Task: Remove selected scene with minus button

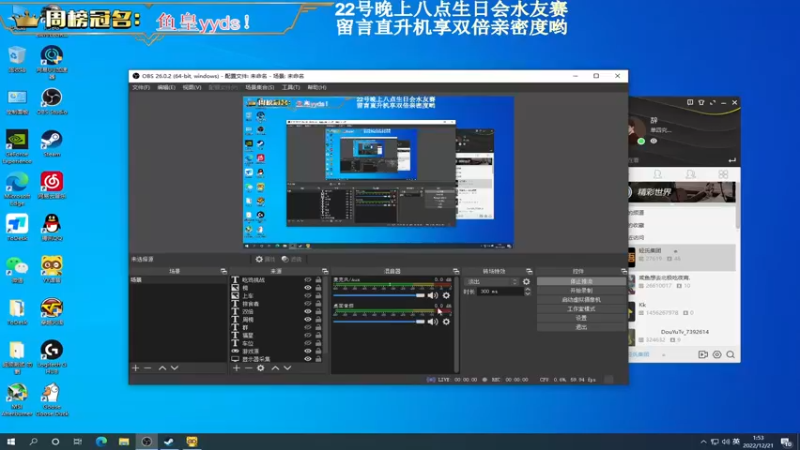Action: tap(147, 368)
